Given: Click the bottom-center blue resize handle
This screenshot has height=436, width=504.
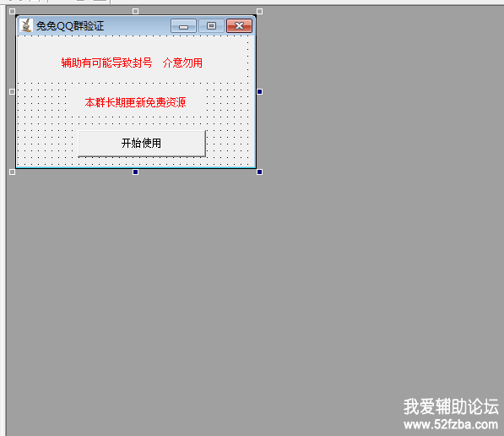Looking at the screenshot, I should (136, 172).
